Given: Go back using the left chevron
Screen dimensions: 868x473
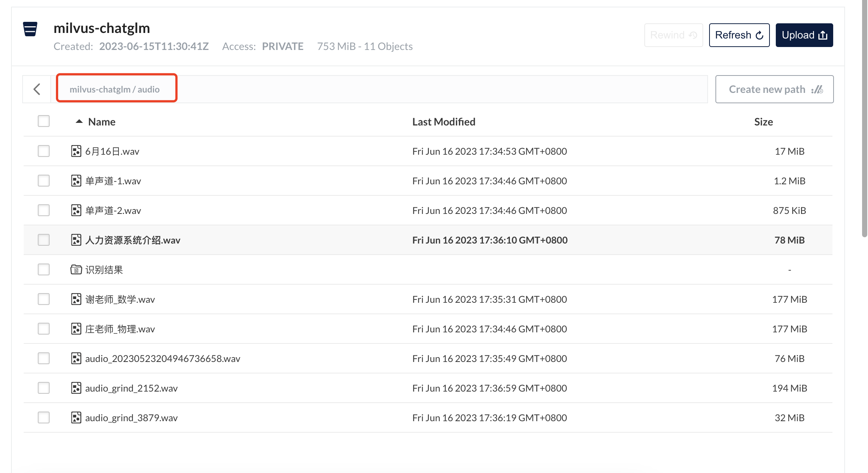Looking at the screenshot, I should coord(37,89).
